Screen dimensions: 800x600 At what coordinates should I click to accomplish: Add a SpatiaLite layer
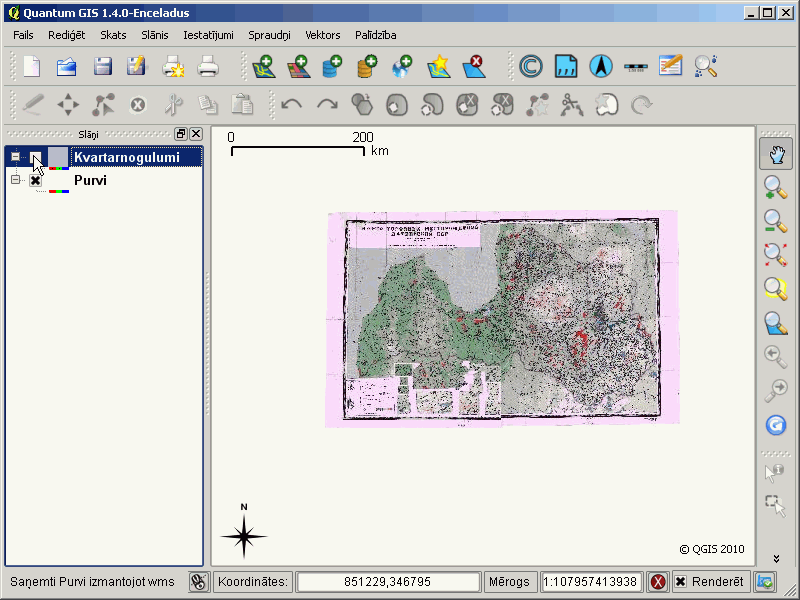pos(367,66)
